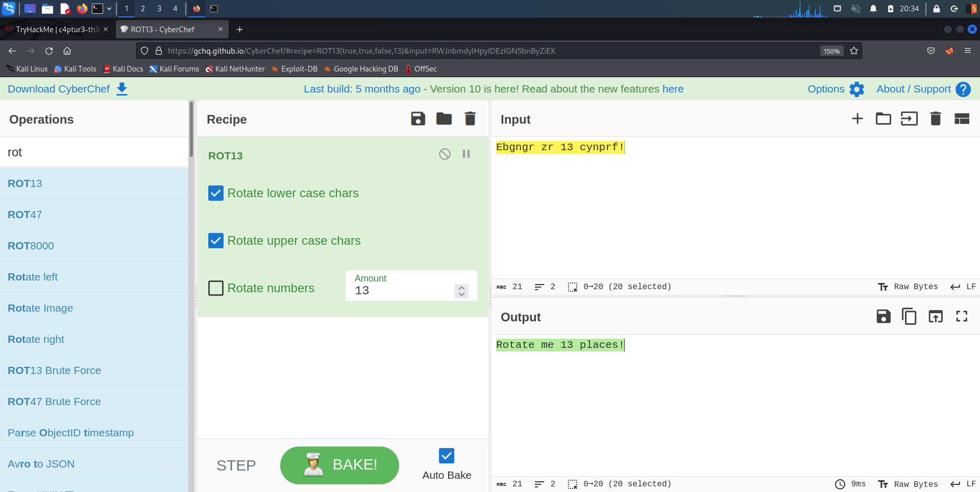Load a saved recipe folder icon

pos(444,119)
